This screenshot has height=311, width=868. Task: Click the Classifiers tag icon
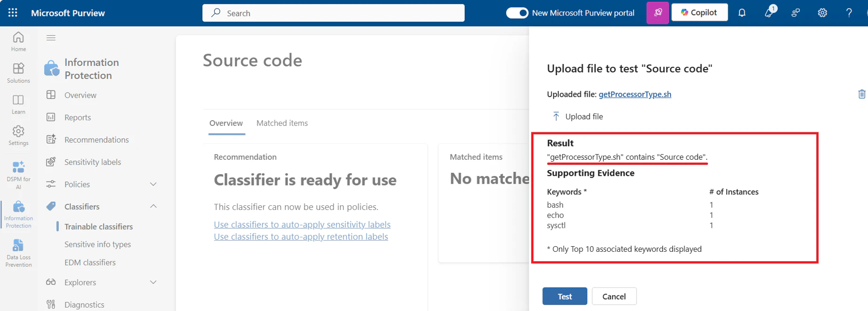[x=51, y=206]
